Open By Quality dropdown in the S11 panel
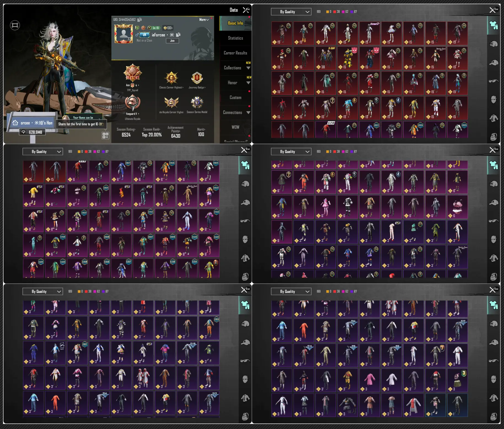 pos(291,292)
